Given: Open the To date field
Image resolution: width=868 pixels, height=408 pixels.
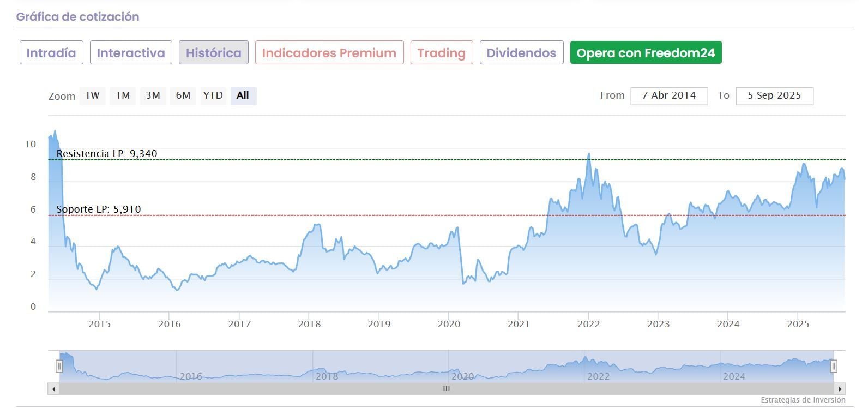Looking at the screenshot, I should click(774, 95).
